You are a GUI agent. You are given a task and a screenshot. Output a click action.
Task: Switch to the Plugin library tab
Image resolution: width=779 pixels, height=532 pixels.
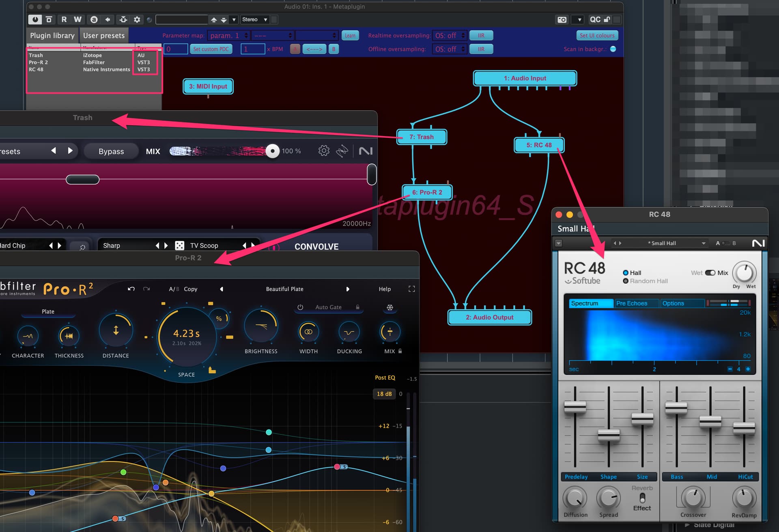tap(52, 36)
